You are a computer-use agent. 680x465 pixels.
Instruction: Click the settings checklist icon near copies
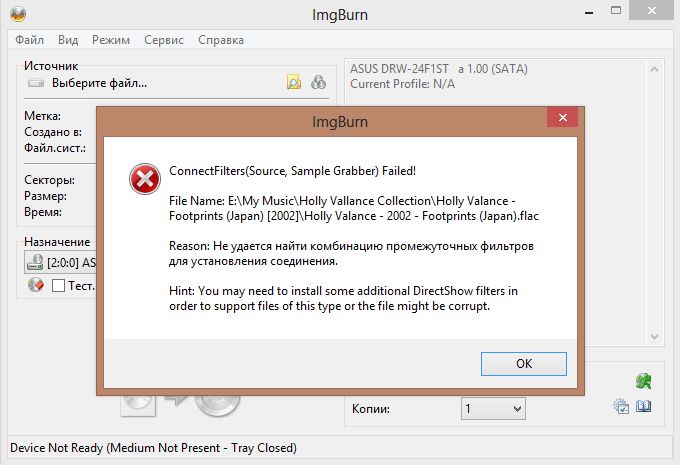pos(621,406)
